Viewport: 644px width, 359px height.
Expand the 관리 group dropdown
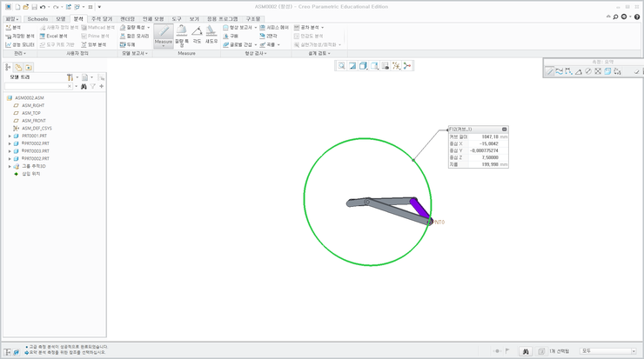coord(20,54)
